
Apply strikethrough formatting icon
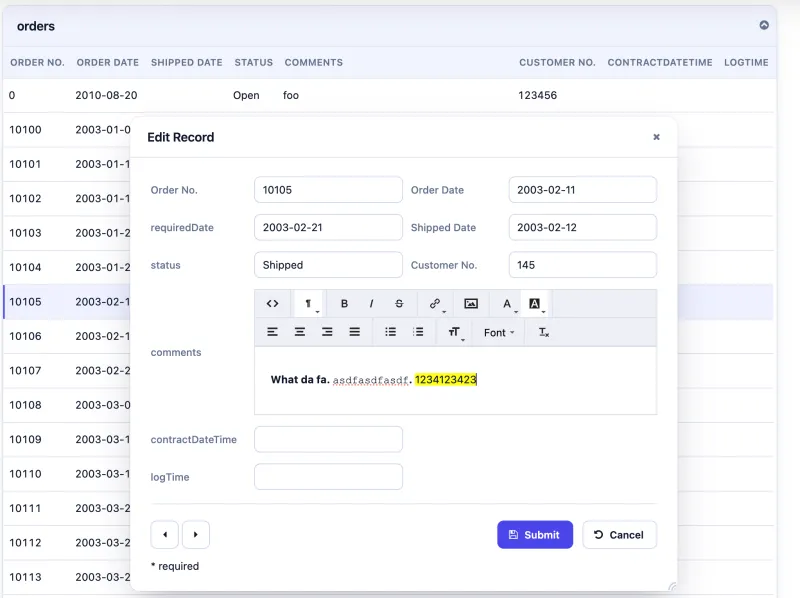(x=399, y=304)
